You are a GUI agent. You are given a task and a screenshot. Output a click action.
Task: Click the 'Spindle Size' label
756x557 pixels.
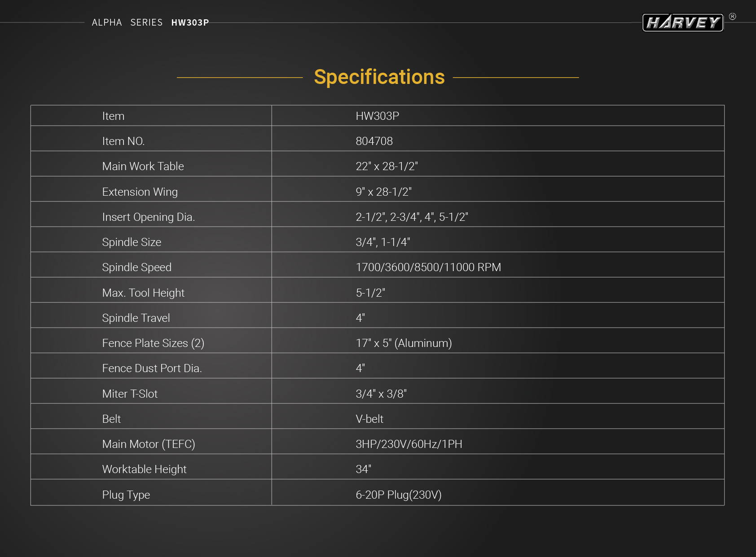coord(132,242)
